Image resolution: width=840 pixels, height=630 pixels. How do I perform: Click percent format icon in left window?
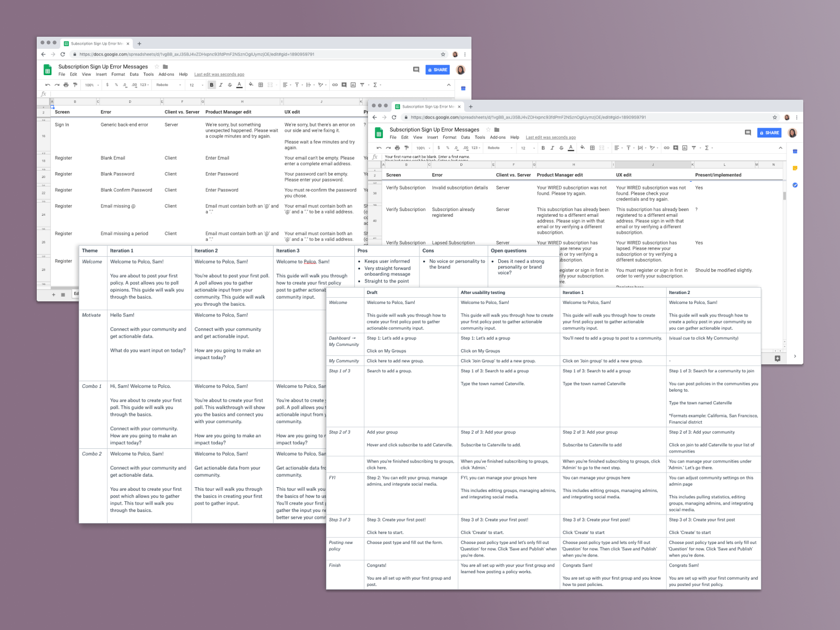[116, 85]
